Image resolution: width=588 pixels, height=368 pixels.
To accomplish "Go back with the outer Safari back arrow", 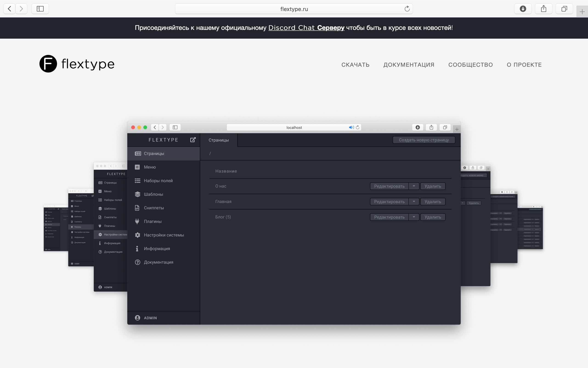I will tap(9, 9).
